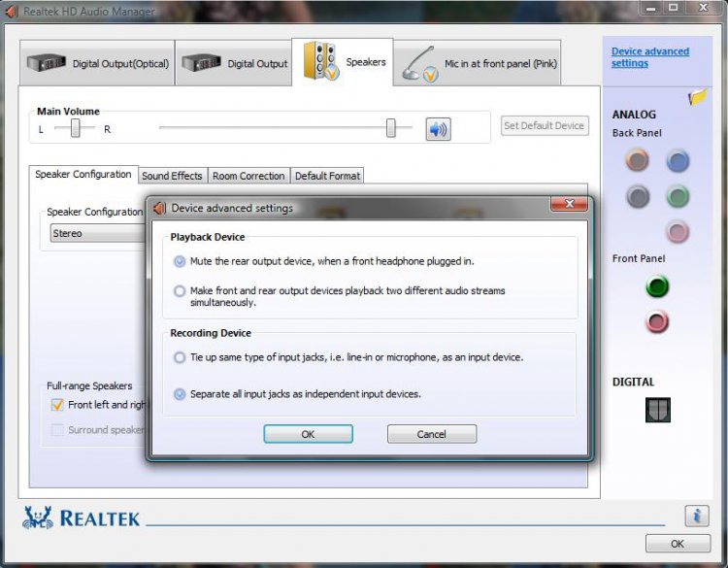Click the 'Front Panel' label
The height and width of the screenshot is (568, 728).
pyautogui.click(x=639, y=258)
